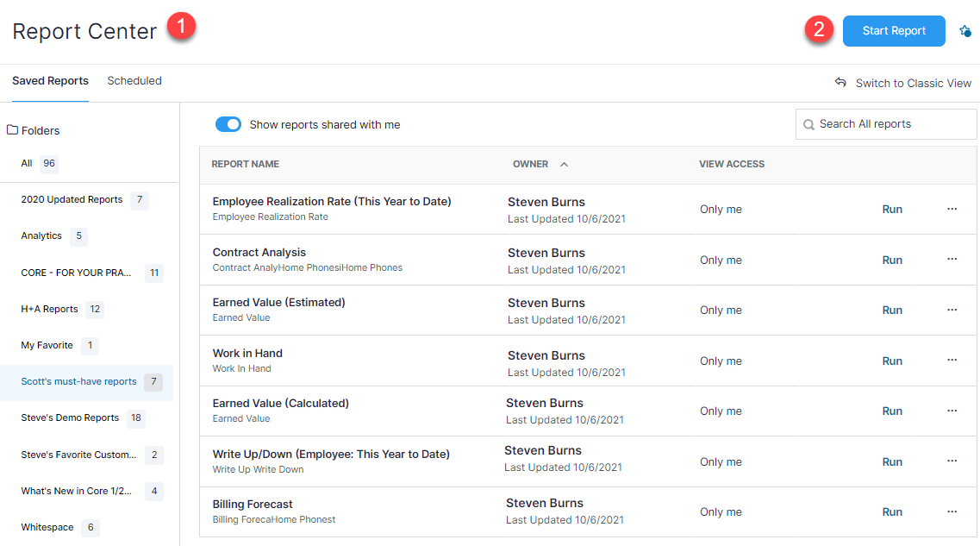Image resolution: width=980 pixels, height=546 pixels.
Task: Open more options for Earned Value (Estimated)
Action: (x=952, y=310)
